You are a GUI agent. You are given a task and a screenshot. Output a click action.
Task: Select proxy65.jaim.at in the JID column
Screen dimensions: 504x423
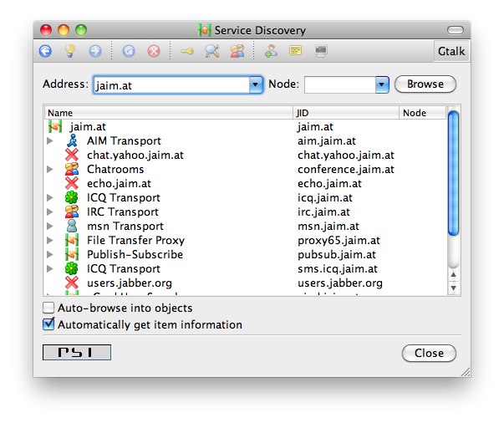point(339,241)
